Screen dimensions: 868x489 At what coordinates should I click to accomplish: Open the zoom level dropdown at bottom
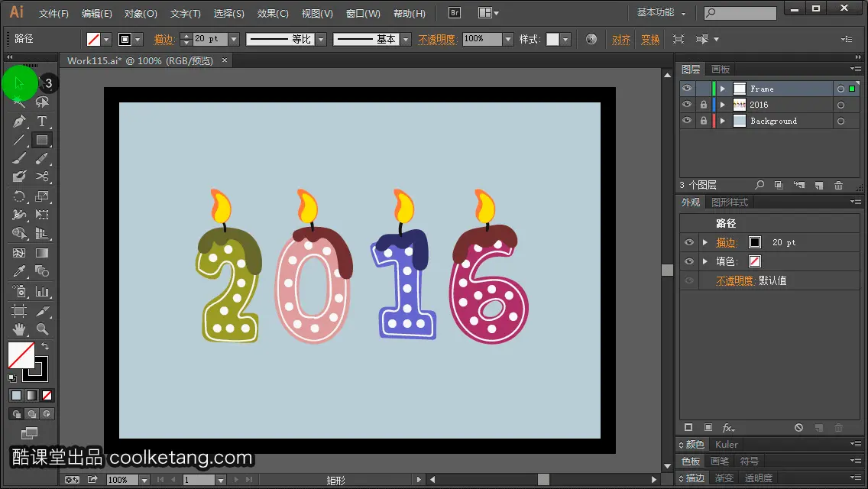click(144, 480)
